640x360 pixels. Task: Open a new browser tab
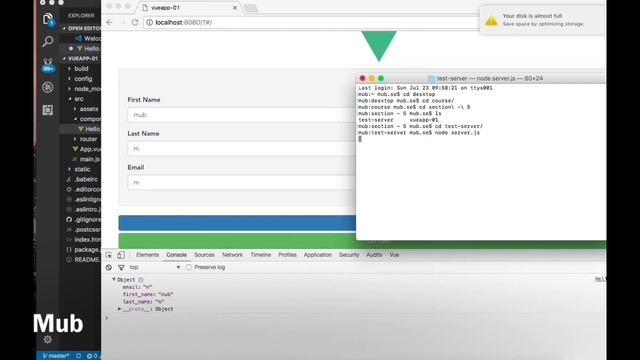click(251, 8)
